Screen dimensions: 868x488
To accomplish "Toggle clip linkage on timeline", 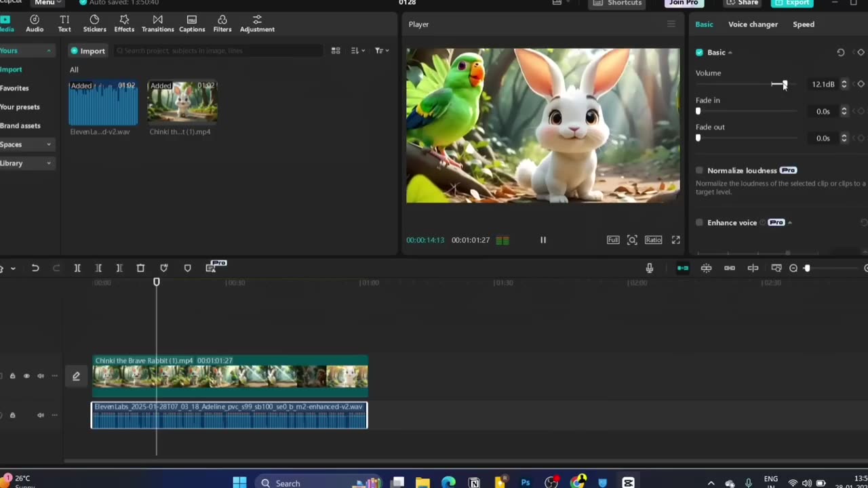I will click(x=730, y=268).
